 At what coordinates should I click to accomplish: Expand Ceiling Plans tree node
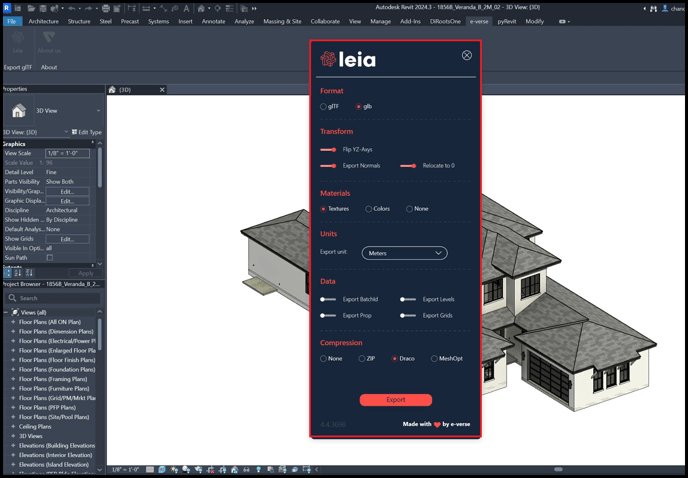pyautogui.click(x=13, y=427)
